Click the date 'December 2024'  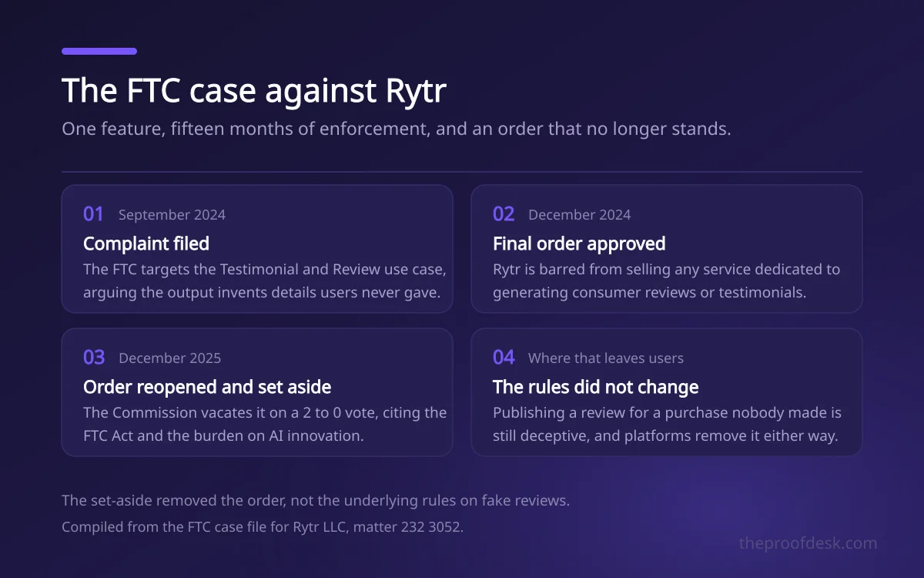(579, 215)
